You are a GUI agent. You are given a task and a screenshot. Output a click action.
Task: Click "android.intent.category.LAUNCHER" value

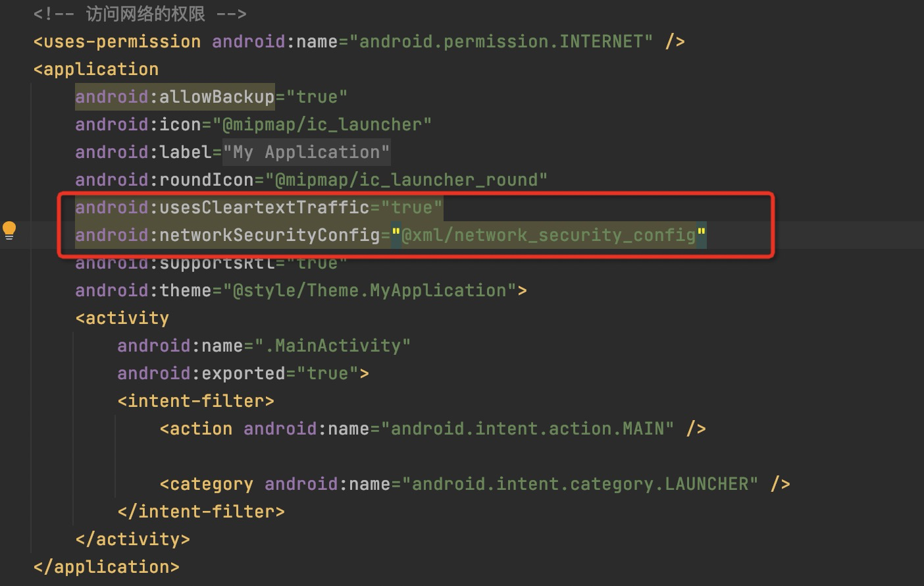[580, 484]
